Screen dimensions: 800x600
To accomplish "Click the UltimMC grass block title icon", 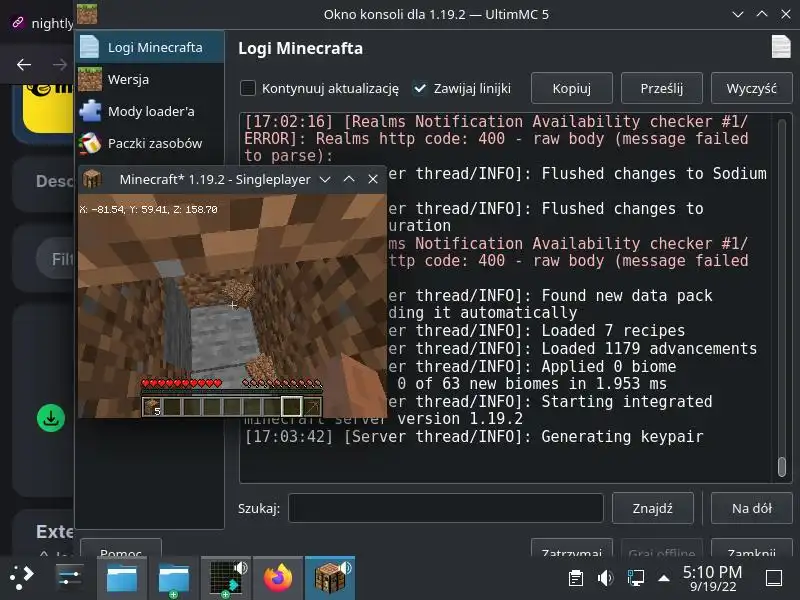I will coord(87,14).
